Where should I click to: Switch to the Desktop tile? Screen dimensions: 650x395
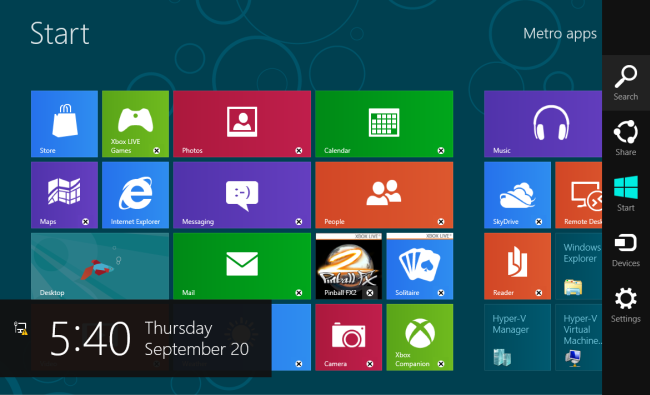coord(100,266)
